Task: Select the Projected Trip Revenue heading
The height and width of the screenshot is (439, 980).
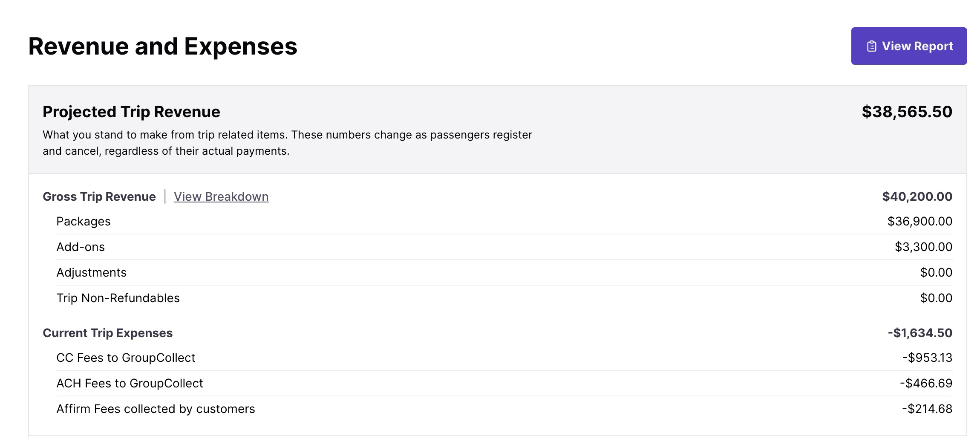Action: 131,112
